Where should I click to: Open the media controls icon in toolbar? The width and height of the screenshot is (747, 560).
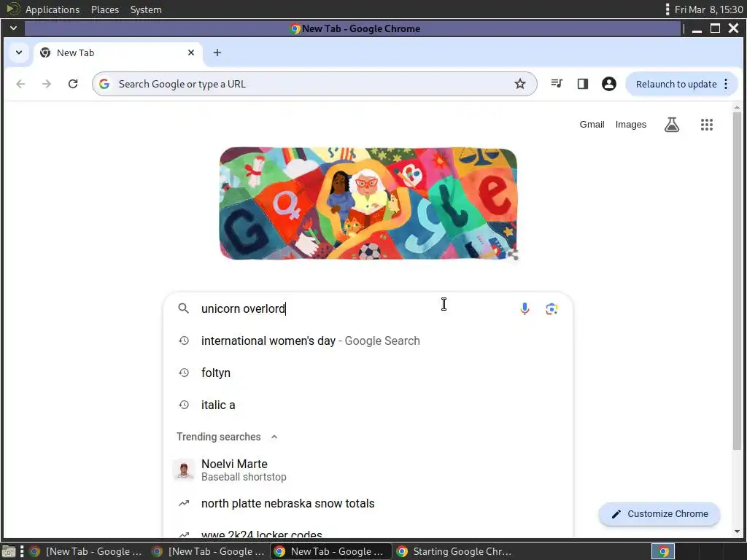coord(557,84)
